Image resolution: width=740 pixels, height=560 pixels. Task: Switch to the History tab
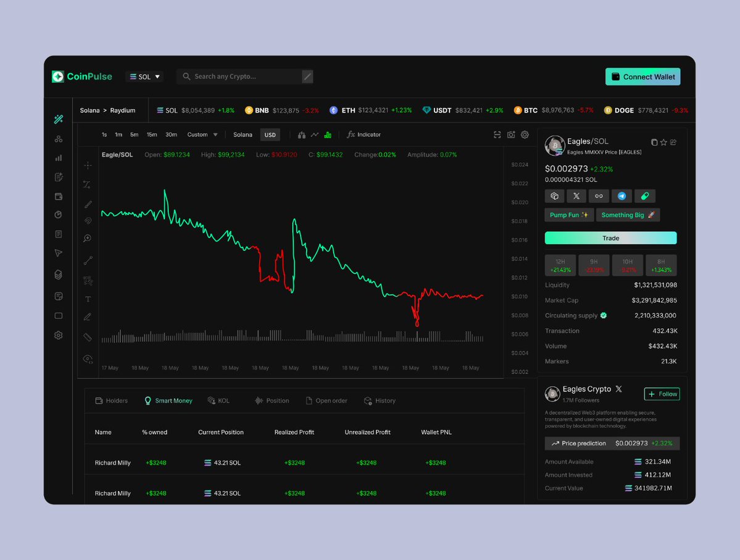(x=380, y=400)
